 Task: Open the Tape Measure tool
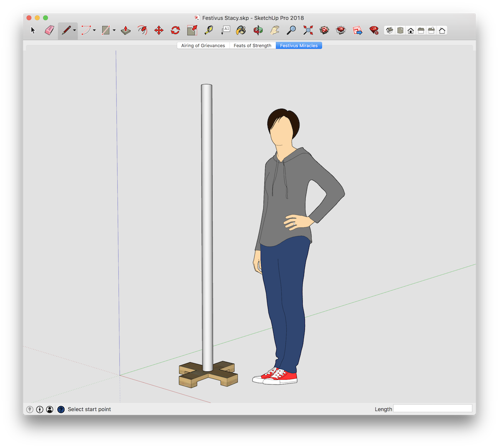pyautogui.click(x=208, y=30)
